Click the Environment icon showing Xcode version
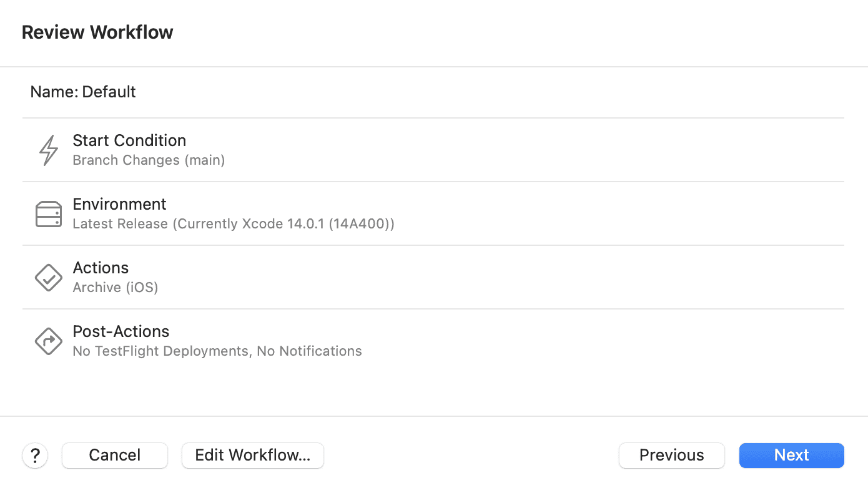The width and height of the screenshot is (868, 488). click(x=48, y=213)
